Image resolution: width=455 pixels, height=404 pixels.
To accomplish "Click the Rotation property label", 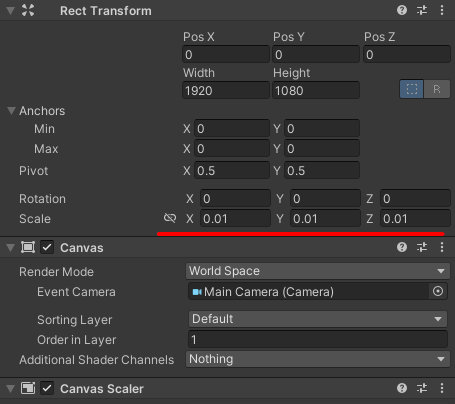I will point(42,199).
